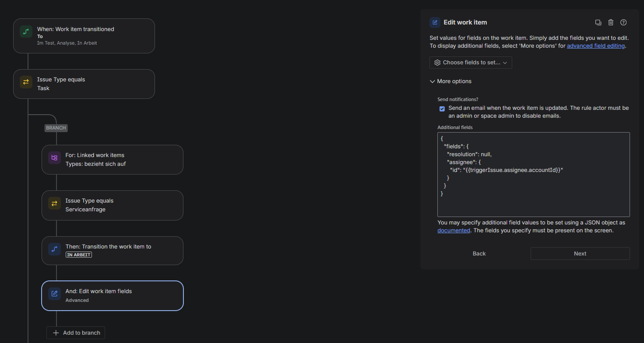Open the 'documented' link below the JSON box

[454, 230]
